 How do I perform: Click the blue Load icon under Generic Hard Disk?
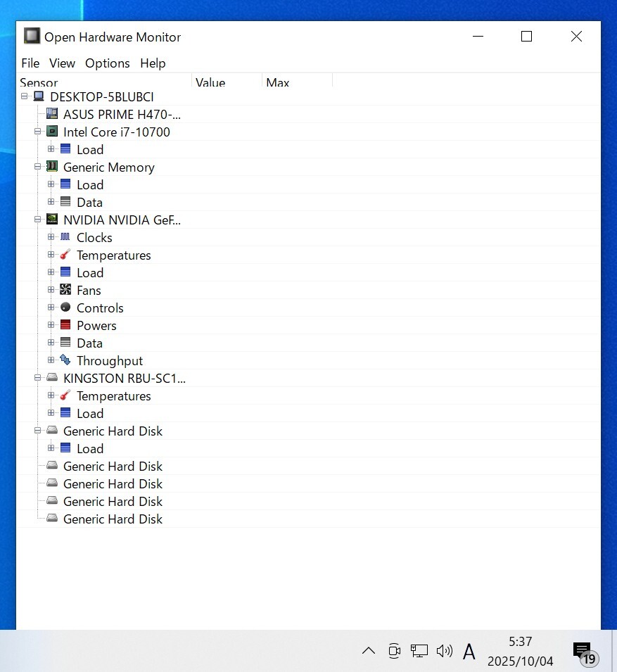pyautogui.click(x=65, y=448)
